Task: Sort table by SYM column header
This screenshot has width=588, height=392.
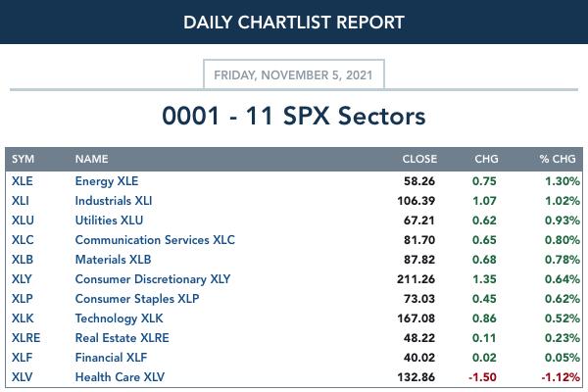Action: tap(23, 159)
